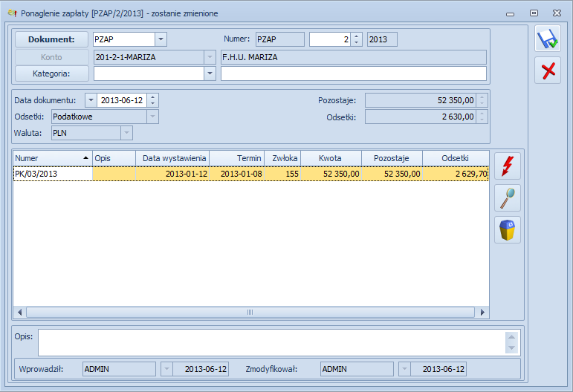Image resolution: width=573 pixels, height=392 pixels.
Task: Click the Dokument button
Action: pyautogui.click(x=51, y=39)
